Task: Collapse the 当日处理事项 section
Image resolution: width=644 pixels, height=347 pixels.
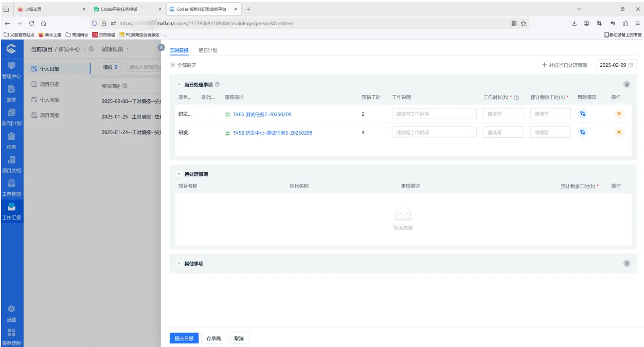Action: point(179,84)
